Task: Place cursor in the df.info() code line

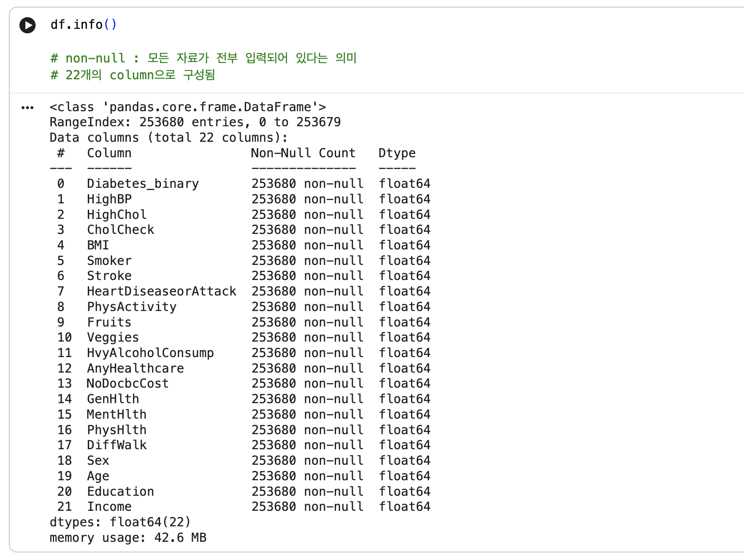Action: (83, 25)
